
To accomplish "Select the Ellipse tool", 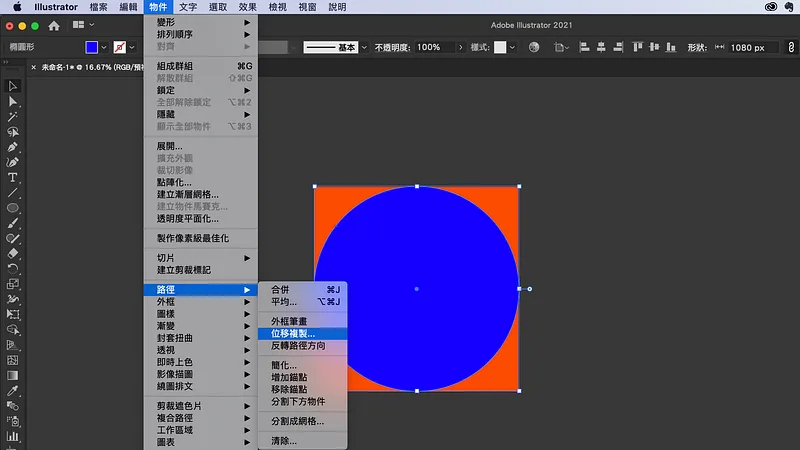I will [x=13, y=208].
